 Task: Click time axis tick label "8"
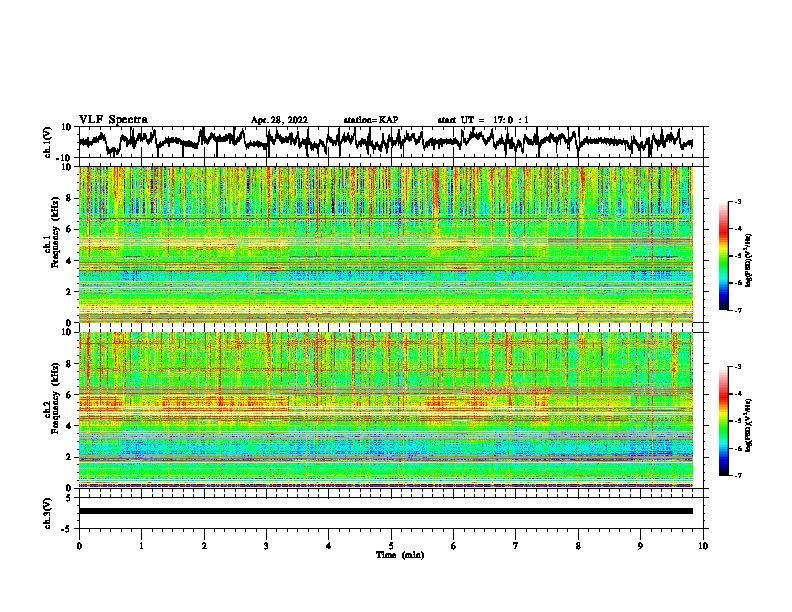coord(578,546)
